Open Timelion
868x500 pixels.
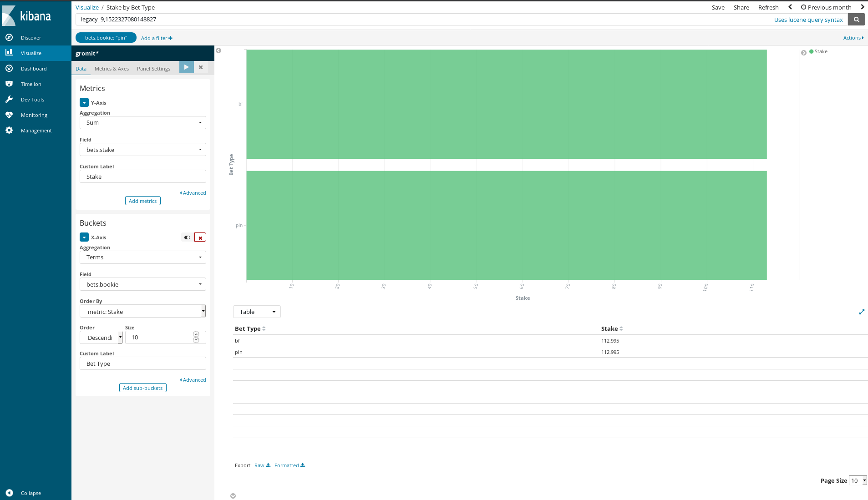30,84
